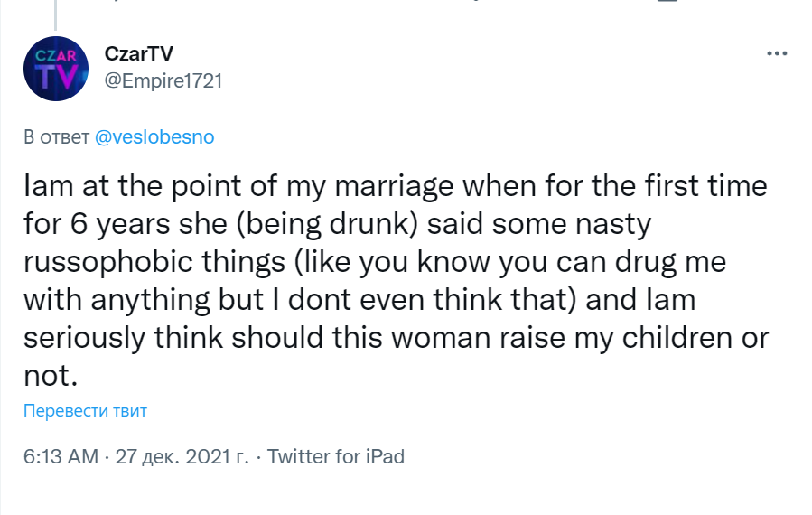The width and height of the screenshot is (812, 515).
Task: Click the CzarTV profile avatar
Action: coord(55,69)
